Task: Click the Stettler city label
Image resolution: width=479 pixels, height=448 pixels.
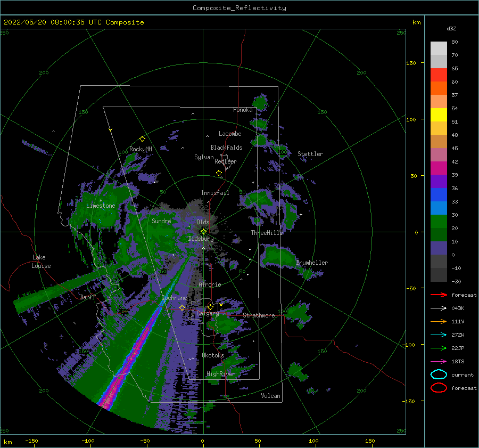Action: pos(310,154)
